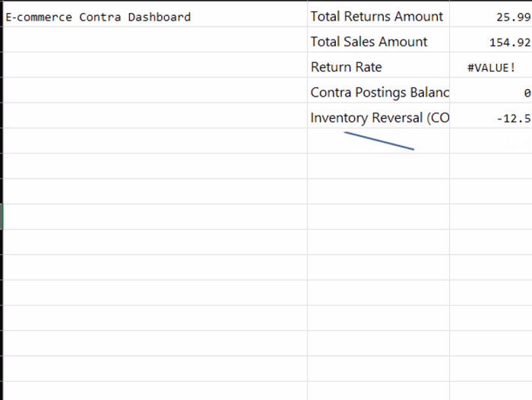Select the cell showing 25.99
The height and width of the screenshot is (400, 532).
tap(491, 17)
